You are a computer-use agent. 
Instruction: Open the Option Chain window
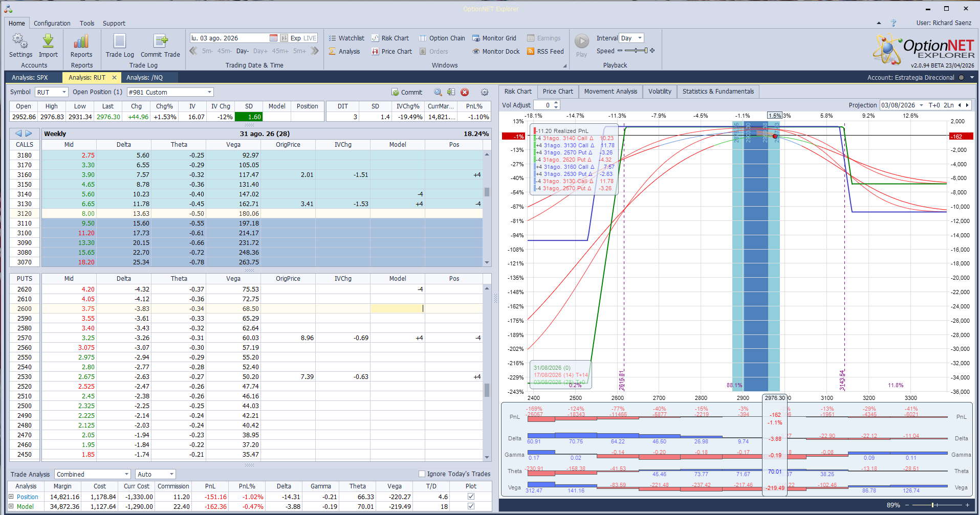442,38
